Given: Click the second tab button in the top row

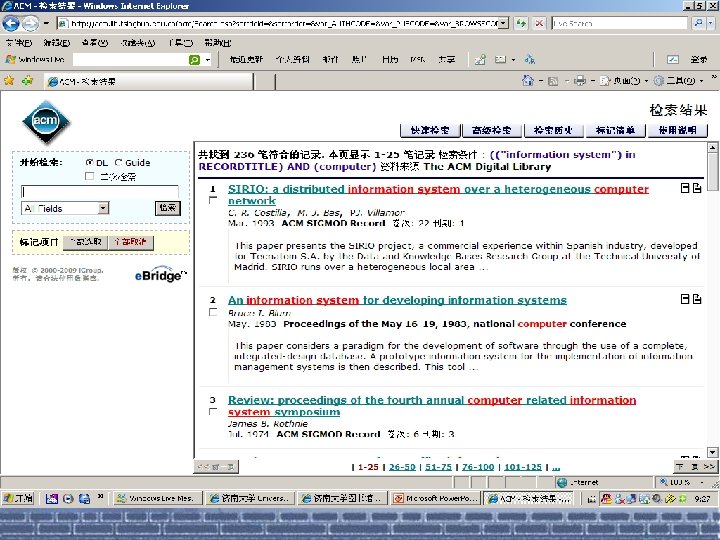Looking at the screenshot, I should [492, 130].
